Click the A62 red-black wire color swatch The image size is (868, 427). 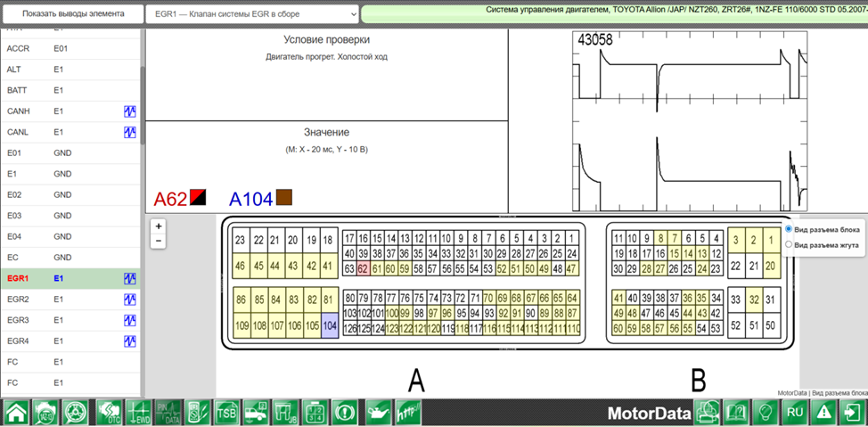[198, 197]
